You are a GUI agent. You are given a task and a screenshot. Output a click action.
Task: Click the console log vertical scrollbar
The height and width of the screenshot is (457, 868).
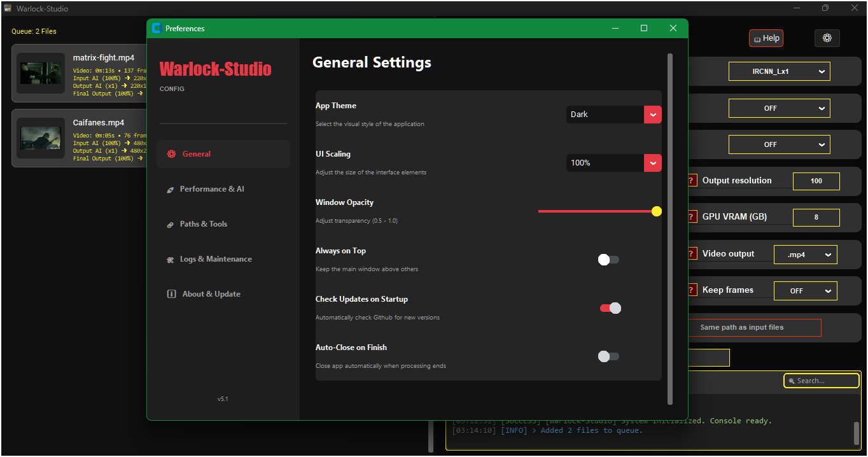[857, 433]
